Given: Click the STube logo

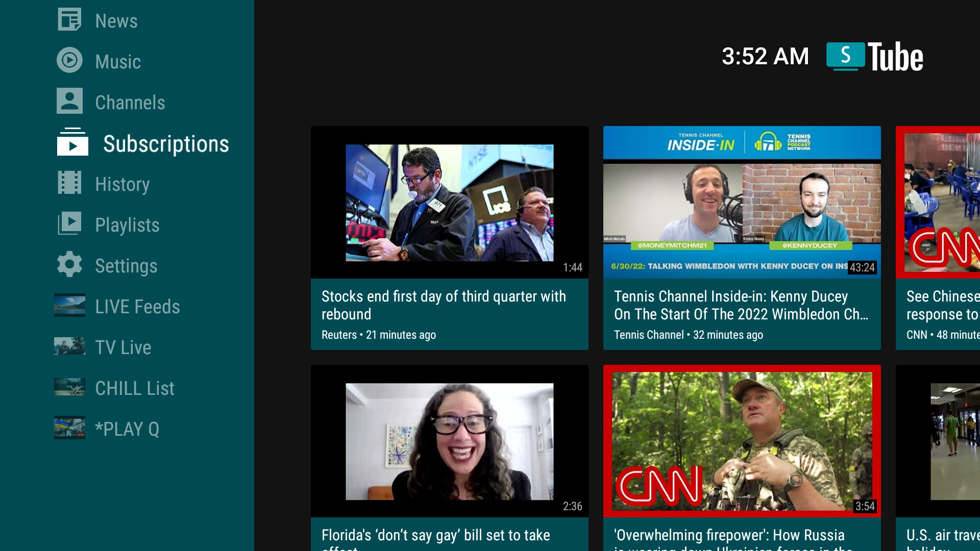Looking at the screenshot, I should (x=874, y=56).
